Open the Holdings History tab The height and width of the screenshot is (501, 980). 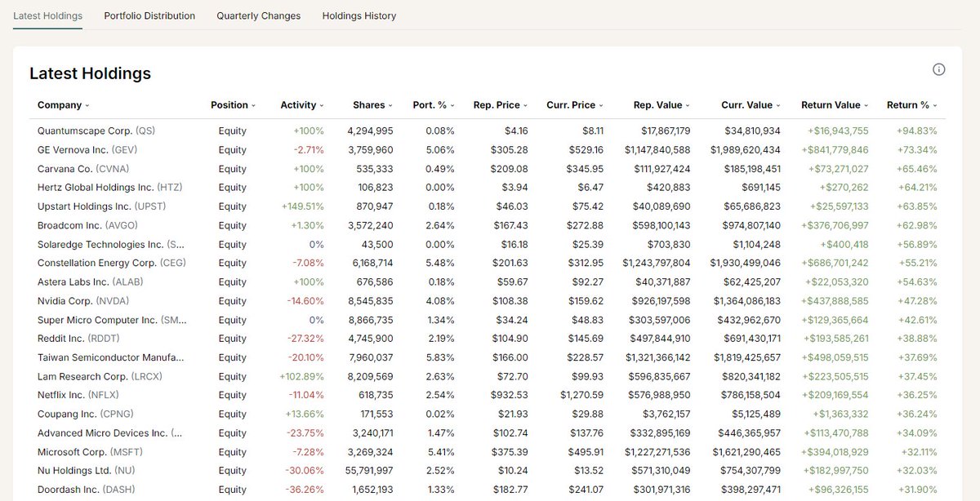pos(359,16)
